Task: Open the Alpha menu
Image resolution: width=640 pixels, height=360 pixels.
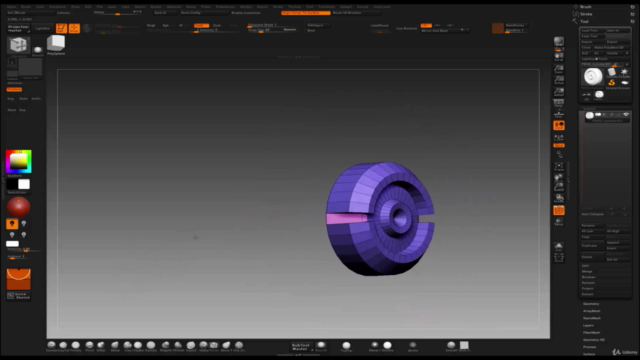Action: (x=11, y=7)
